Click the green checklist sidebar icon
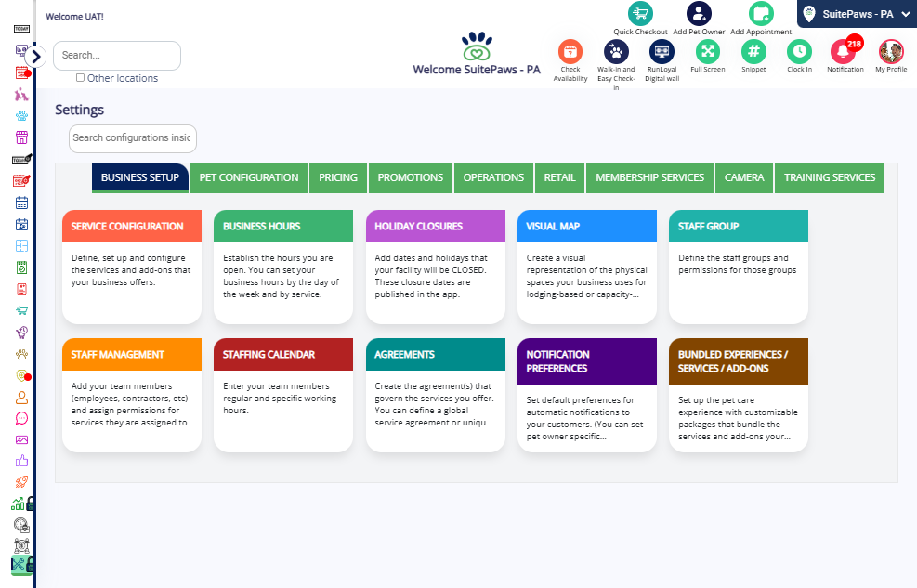 click(21, 268)
